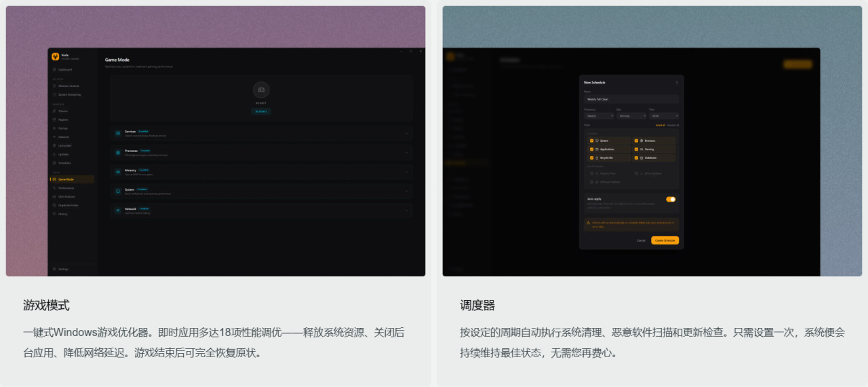Click the System row icon in Game Mode
This screenshot has width=868, height=387.
click(117, 191)
